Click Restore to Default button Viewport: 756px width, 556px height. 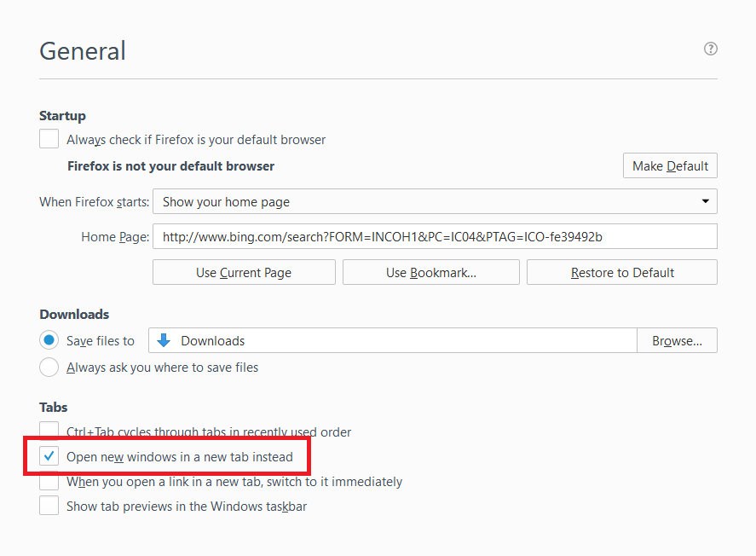pos(622,273)
